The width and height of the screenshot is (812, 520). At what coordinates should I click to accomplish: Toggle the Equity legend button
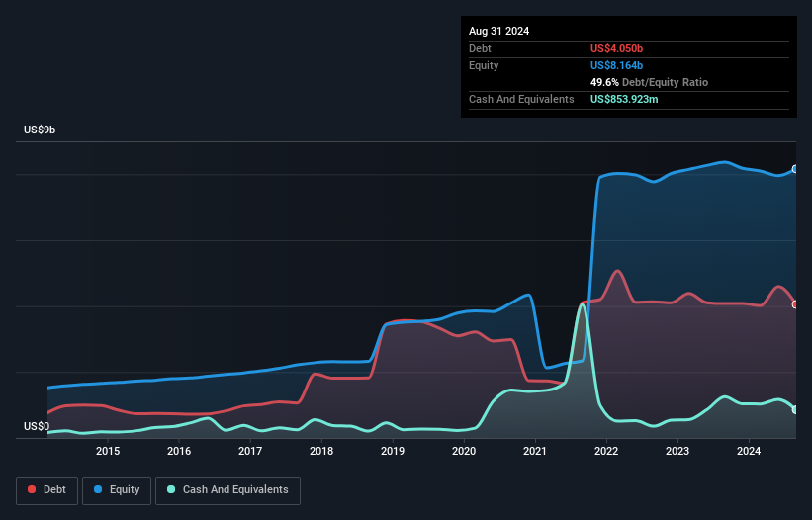(117, 490)
